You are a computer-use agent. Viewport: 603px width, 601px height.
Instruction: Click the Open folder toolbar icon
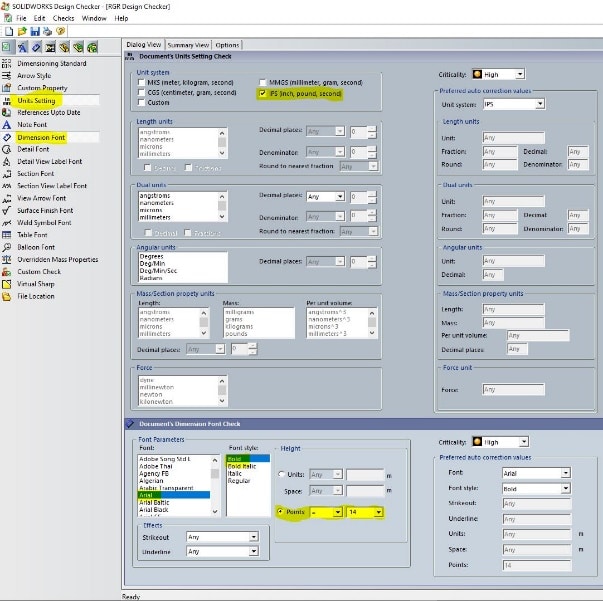click(22, 31)
